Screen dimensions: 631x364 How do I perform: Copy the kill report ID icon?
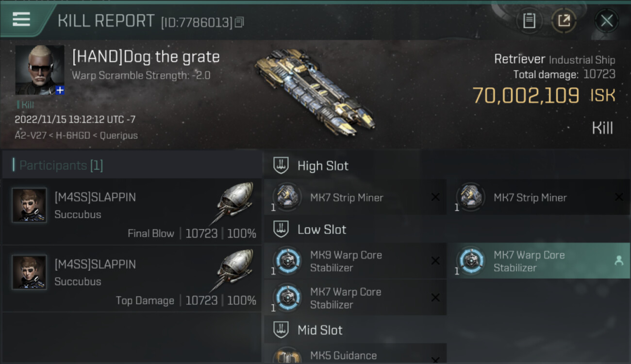coord(239,22)
